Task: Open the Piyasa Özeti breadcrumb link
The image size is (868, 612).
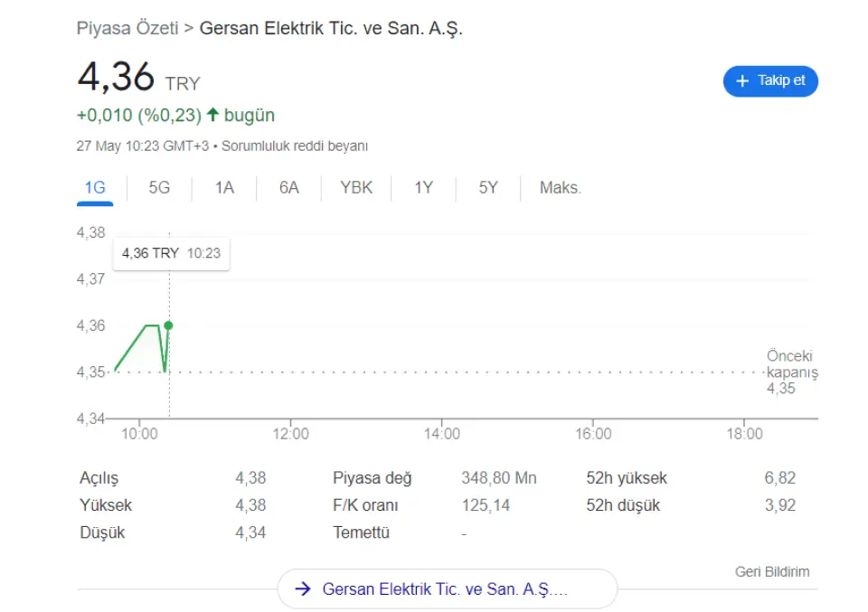Action: 127,28
